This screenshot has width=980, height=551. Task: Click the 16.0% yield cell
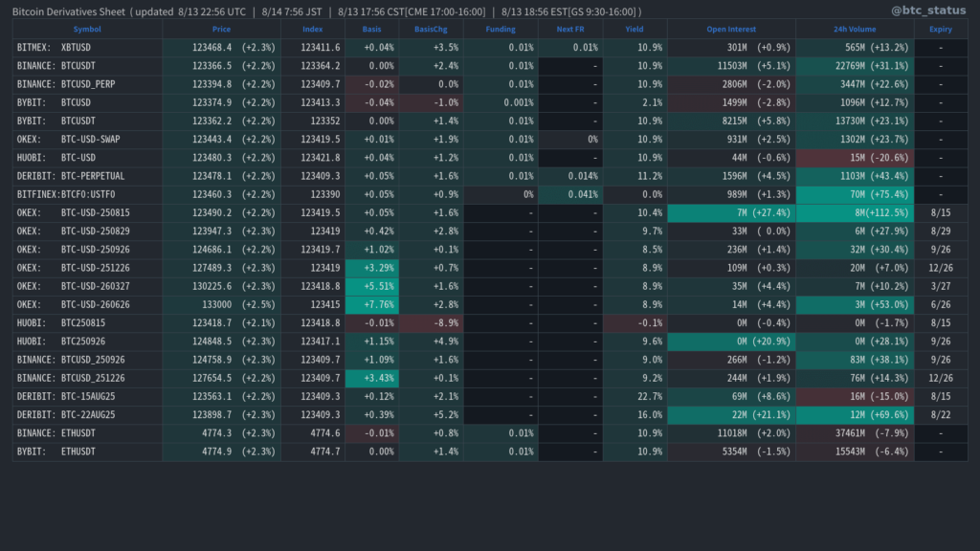point(635,415)
